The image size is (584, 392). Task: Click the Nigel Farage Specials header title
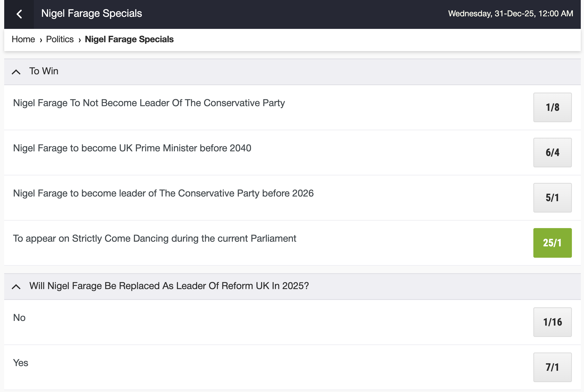pos(92,14)
